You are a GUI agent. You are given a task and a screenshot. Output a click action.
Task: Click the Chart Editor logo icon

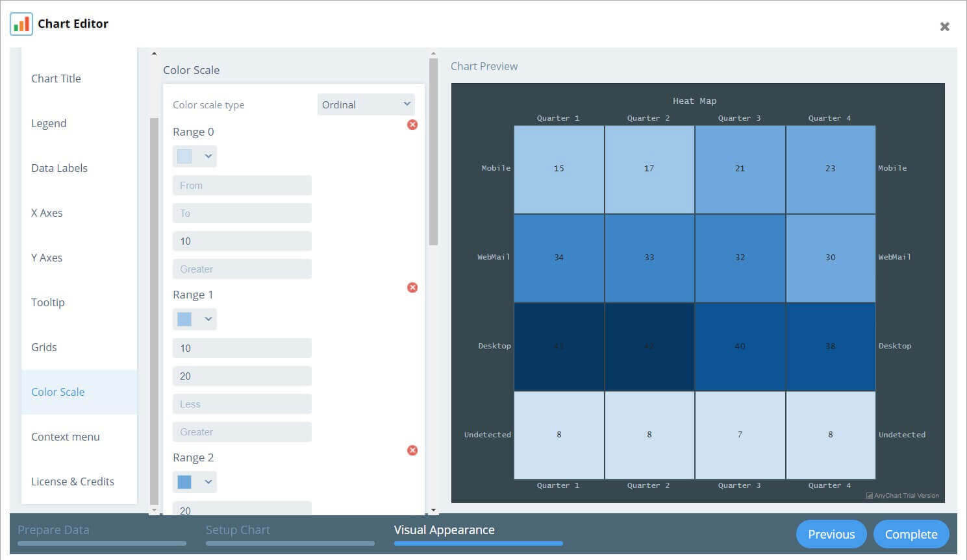pos(21,24)
